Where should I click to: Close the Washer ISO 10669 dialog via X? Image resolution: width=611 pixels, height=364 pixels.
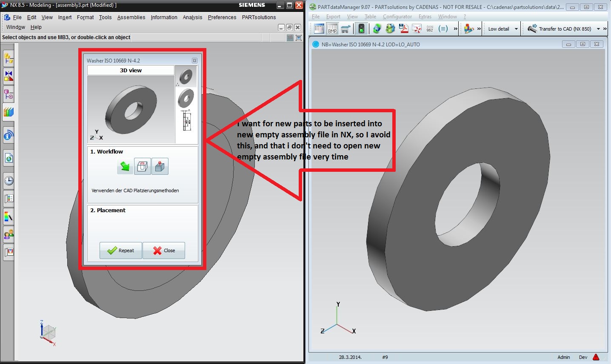194,61
